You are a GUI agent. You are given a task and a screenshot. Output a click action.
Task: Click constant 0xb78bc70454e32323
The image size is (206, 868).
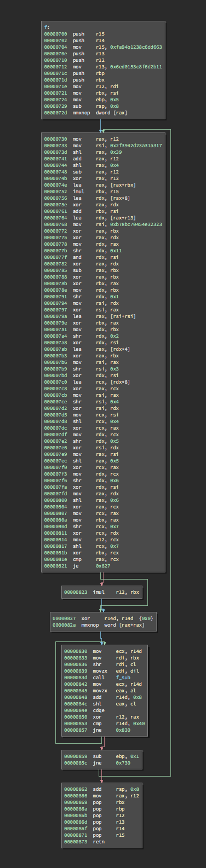pyautogui.click(x=136, y=224)
